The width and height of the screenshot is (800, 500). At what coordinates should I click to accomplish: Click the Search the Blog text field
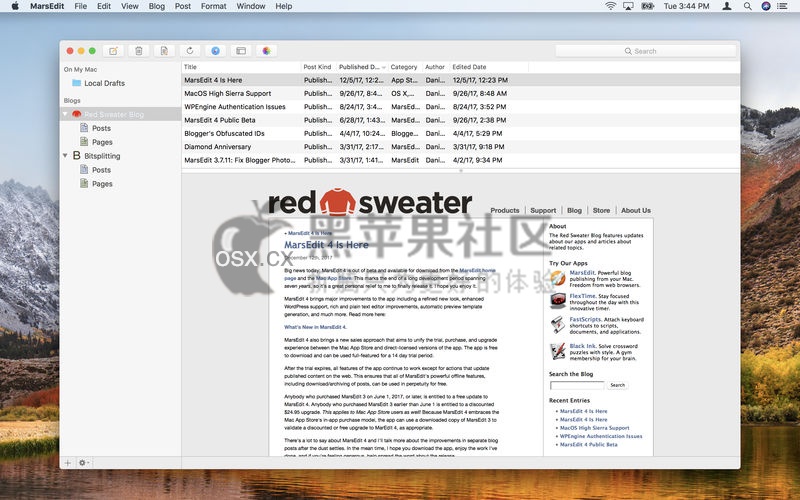coord(577,385)
